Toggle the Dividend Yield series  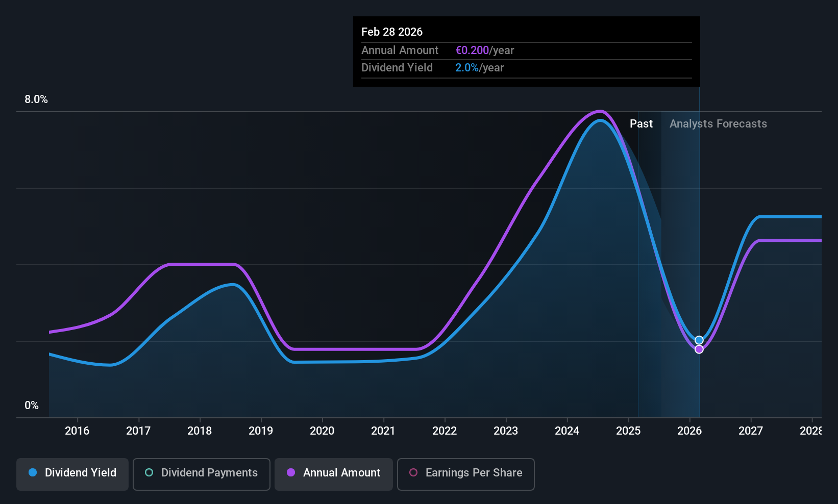point(72,474)
